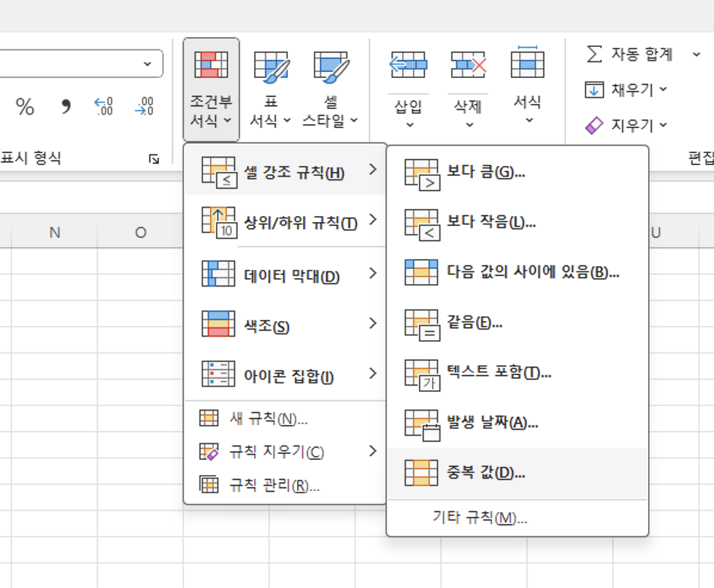This screenshot has height=588, width=714.
Task: Apply comma style number format
Action: tap(66, 107)
